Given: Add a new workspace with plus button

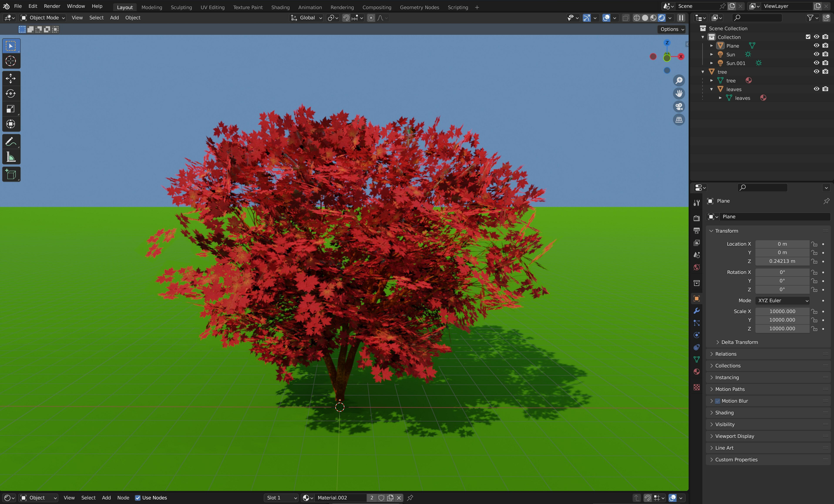Looking at the screenshot, I should (477, 7).
